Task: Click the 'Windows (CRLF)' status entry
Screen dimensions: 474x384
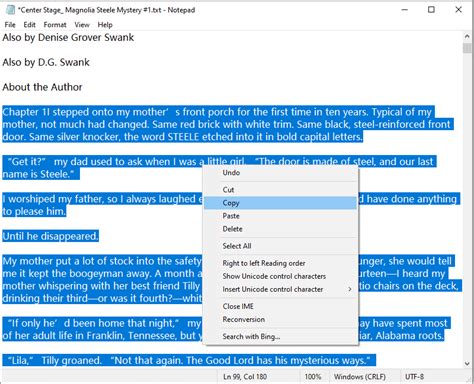Action: point(360,377)
